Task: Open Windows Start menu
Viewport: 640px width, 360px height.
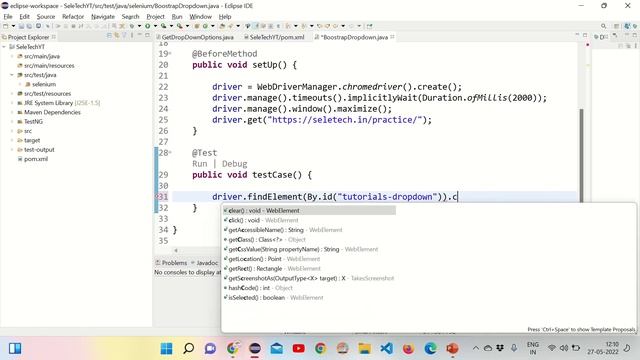Action: [166, 349]
